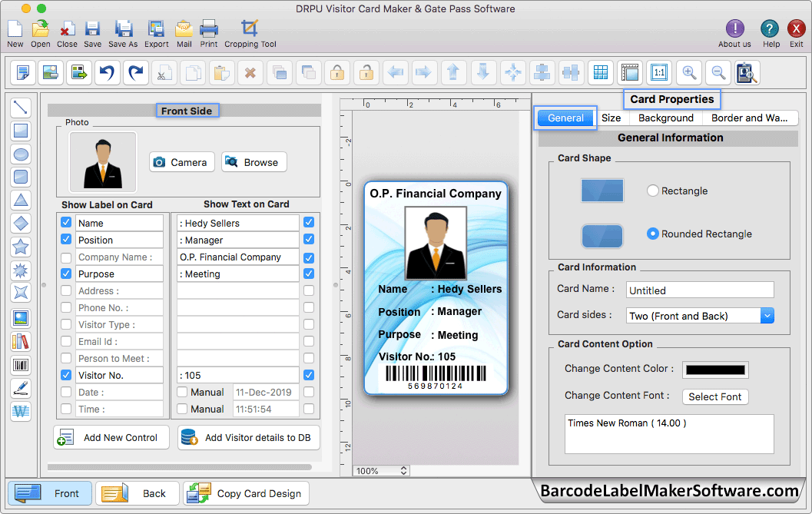Uncheck the Visitor No. label checkbox
This screenshot has width=812, height=514.
click(66, 375)
